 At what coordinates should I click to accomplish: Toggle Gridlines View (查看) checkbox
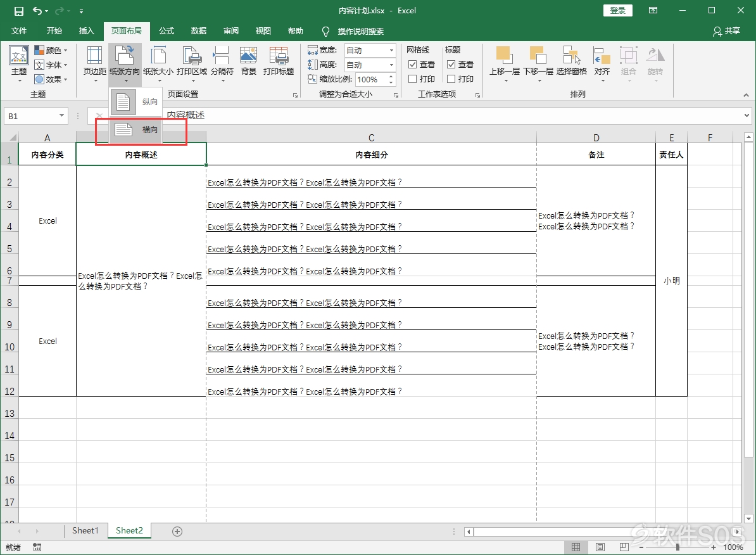[413, 64]
